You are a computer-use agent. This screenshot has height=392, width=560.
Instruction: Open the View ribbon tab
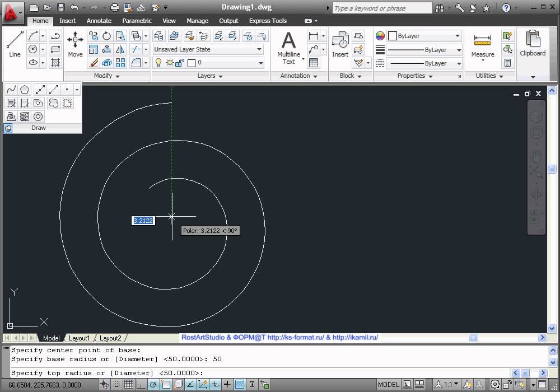[169, 21]
